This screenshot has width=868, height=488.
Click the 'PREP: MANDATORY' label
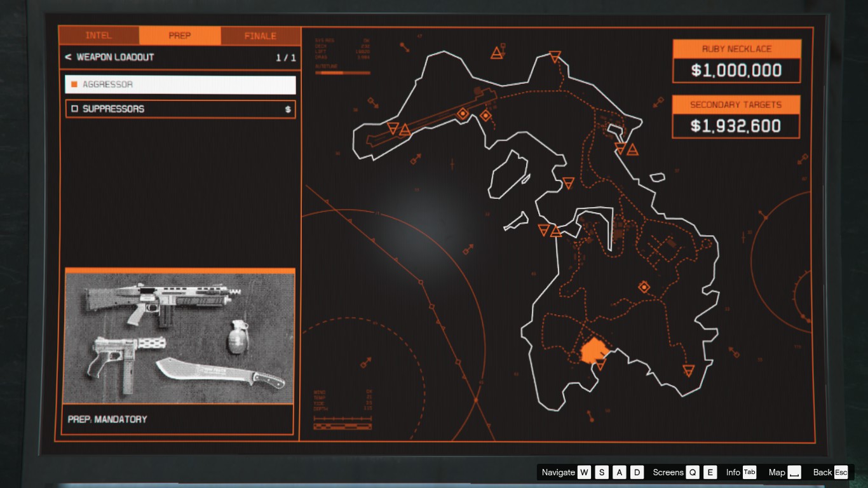click(107, 419)
